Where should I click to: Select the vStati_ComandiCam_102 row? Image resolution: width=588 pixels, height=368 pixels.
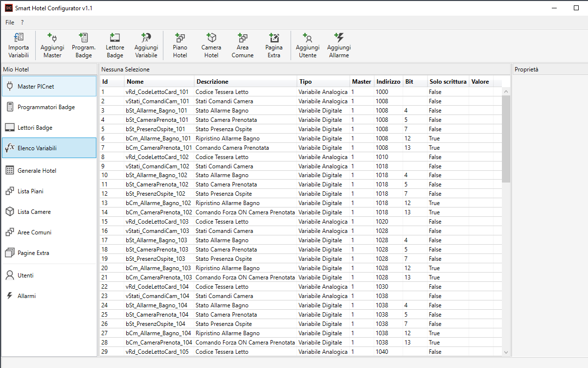tap(301, 166)
